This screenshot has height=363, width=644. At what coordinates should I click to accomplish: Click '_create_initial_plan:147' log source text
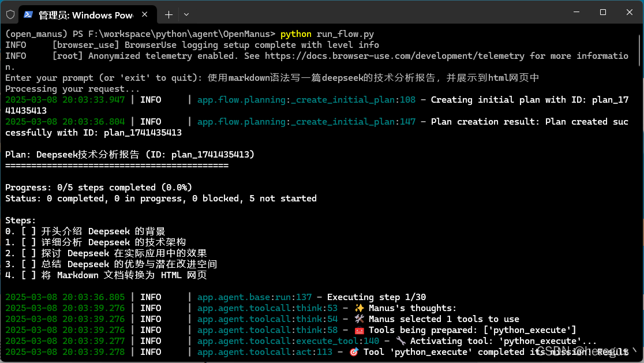click(x=353, y=122)
